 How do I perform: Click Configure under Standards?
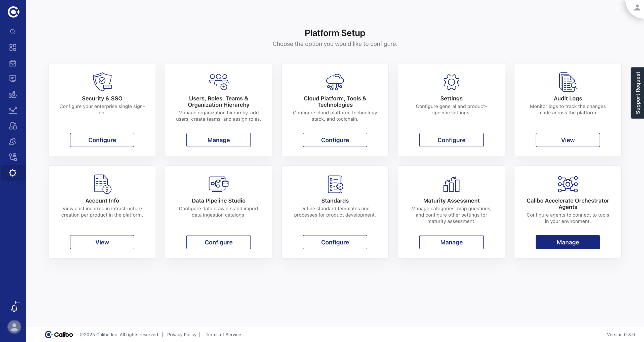(335, 242)
